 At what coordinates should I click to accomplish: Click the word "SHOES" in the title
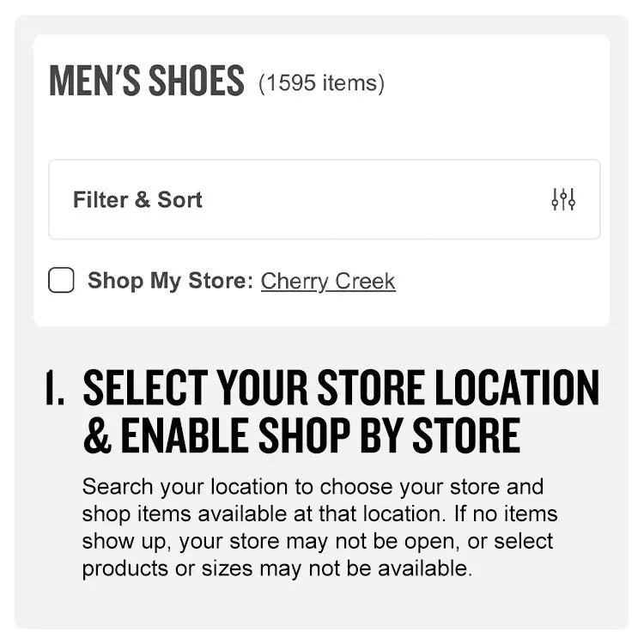tap(196, 82)
